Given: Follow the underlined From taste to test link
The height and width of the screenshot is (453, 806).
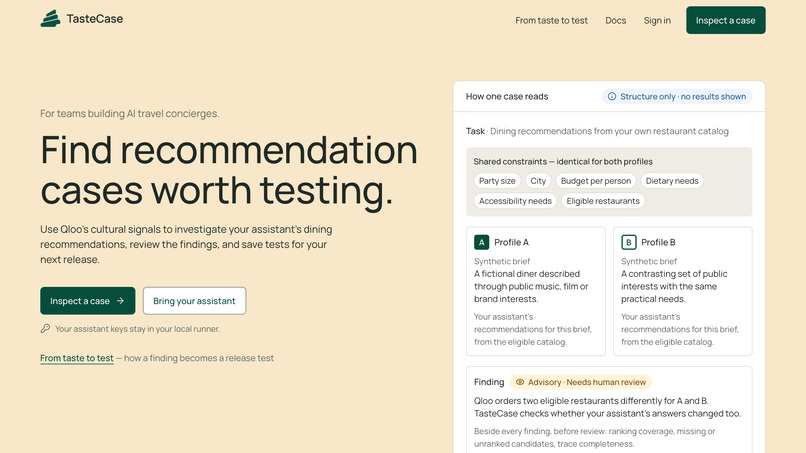Looking at the screenshot, I should 77,358.
